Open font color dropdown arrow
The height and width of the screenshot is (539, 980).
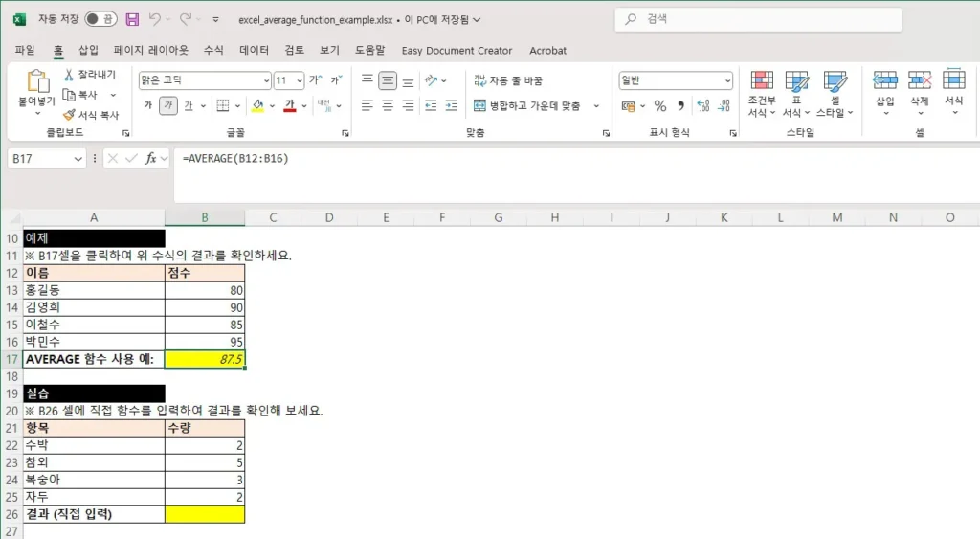(x=303, y=106)
